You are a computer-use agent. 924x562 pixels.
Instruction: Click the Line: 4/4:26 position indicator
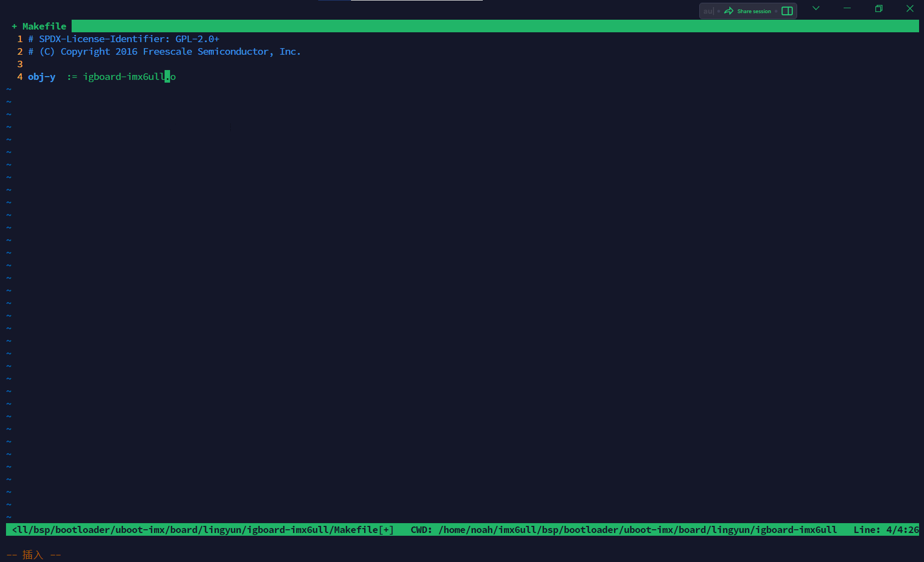pyautogui.click(x=886, y=530)
